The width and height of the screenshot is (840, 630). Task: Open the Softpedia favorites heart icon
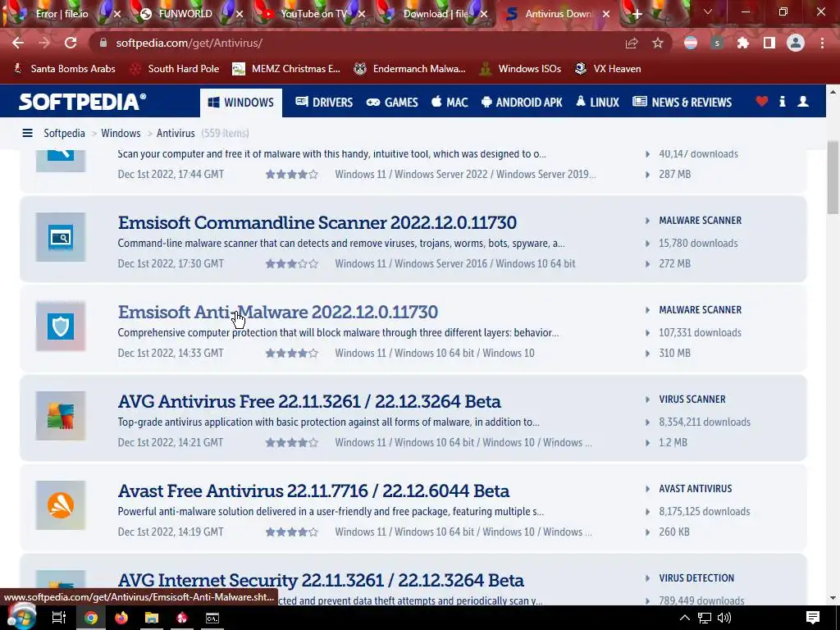coord(762,101)
